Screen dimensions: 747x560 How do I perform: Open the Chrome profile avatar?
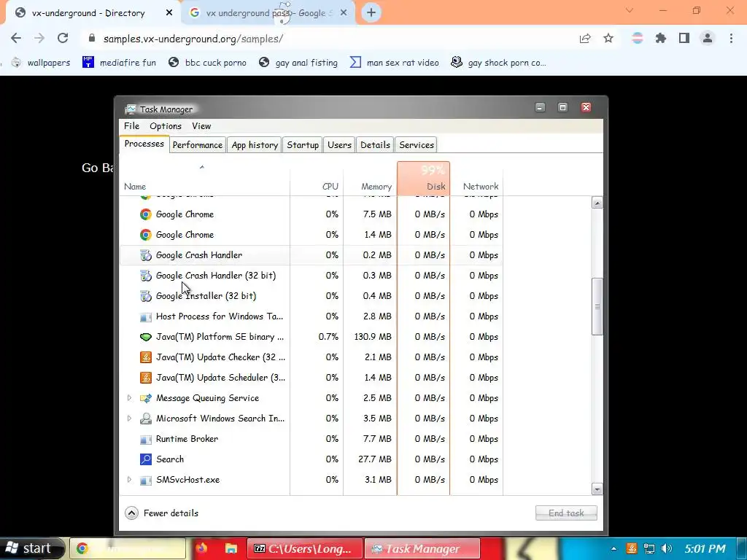pyautogui.click(x=708, y=38)
